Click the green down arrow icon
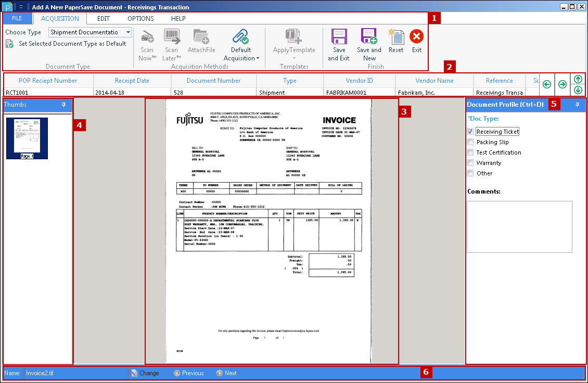588x383 pixels. (x=578, y=90)
